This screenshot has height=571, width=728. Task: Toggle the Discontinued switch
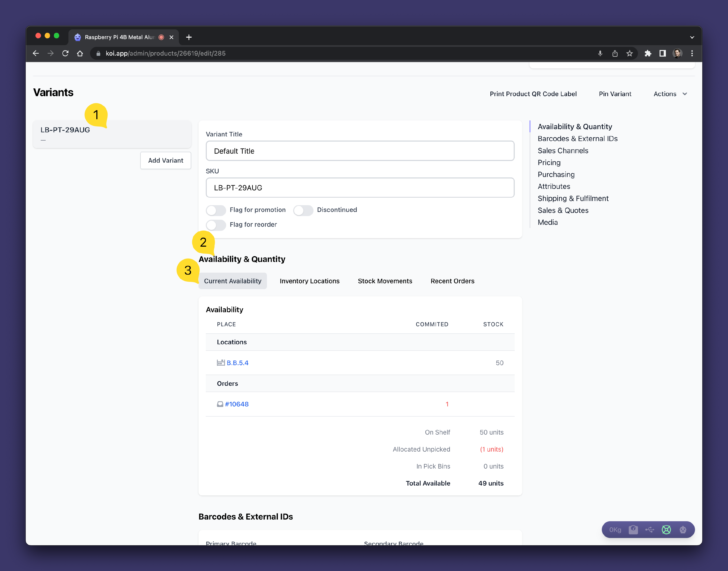click(303, 210)
